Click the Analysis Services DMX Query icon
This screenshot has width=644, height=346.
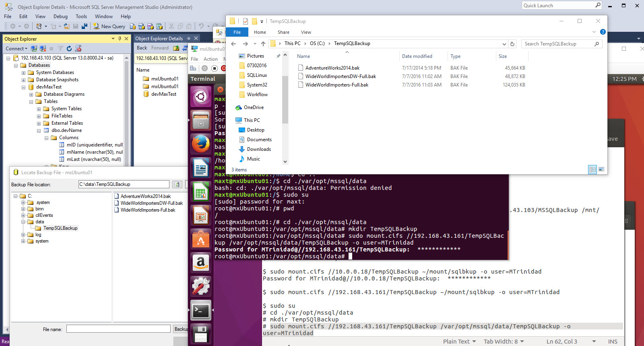(150, 26)
